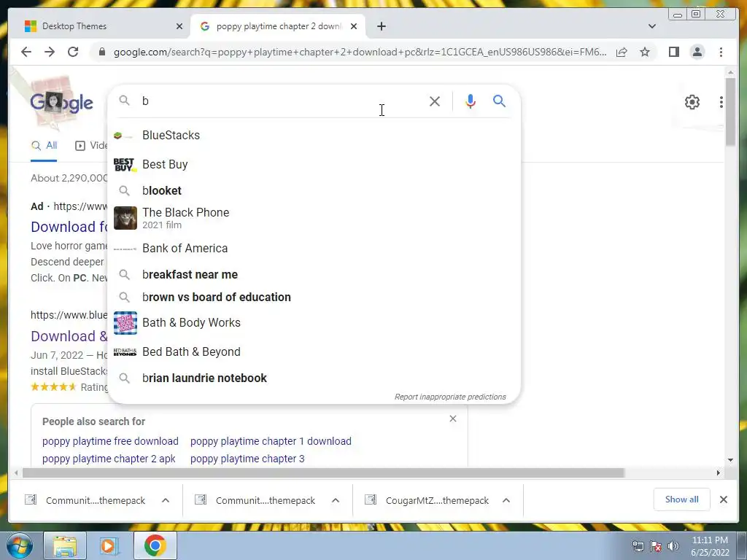747x560 pixels.
Task: Expand options for second Communit themepack download
Action: [x=336, y=500]
